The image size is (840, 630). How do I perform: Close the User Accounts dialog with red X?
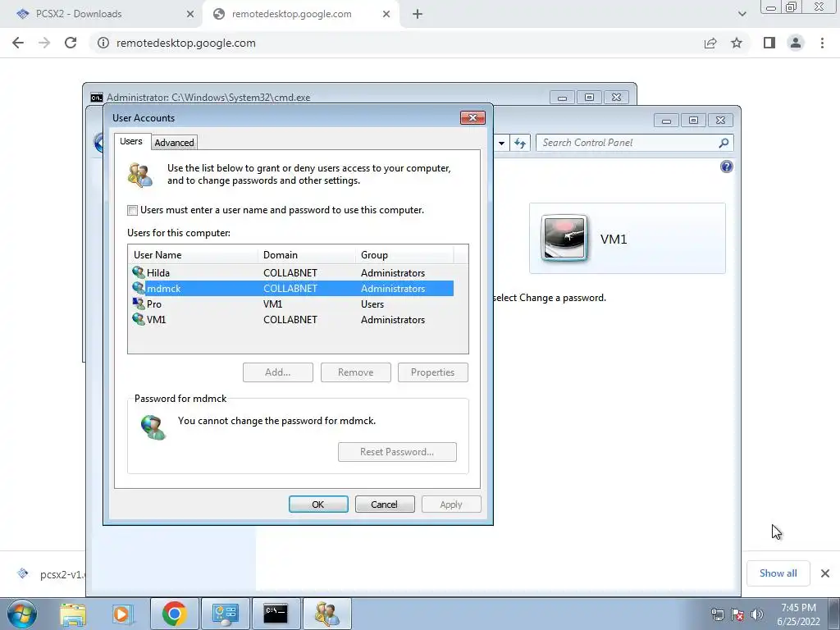472,118
